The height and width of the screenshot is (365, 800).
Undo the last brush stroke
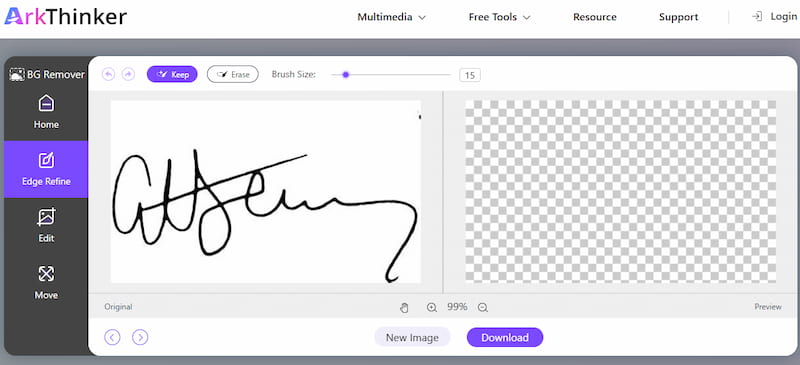[108, 75]
